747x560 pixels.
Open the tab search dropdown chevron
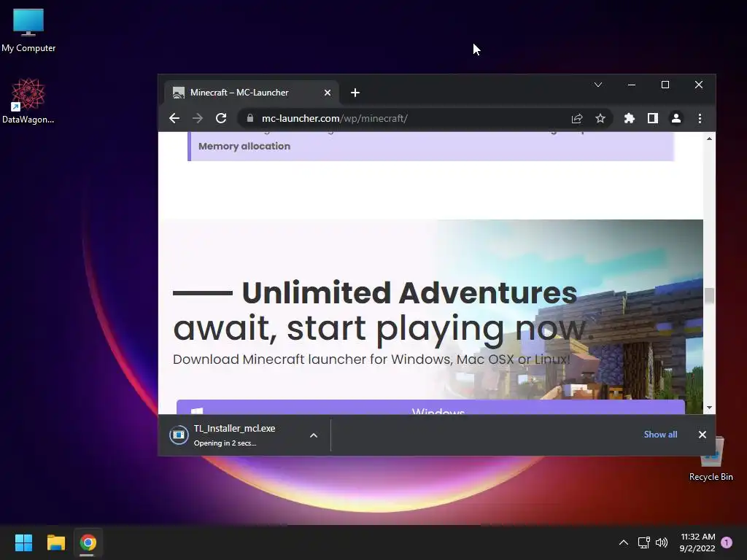click(x=598, y=85)
